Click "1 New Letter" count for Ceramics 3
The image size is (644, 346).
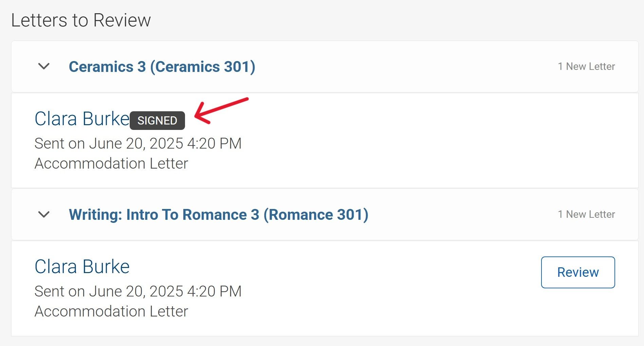(x=586, y=66)
